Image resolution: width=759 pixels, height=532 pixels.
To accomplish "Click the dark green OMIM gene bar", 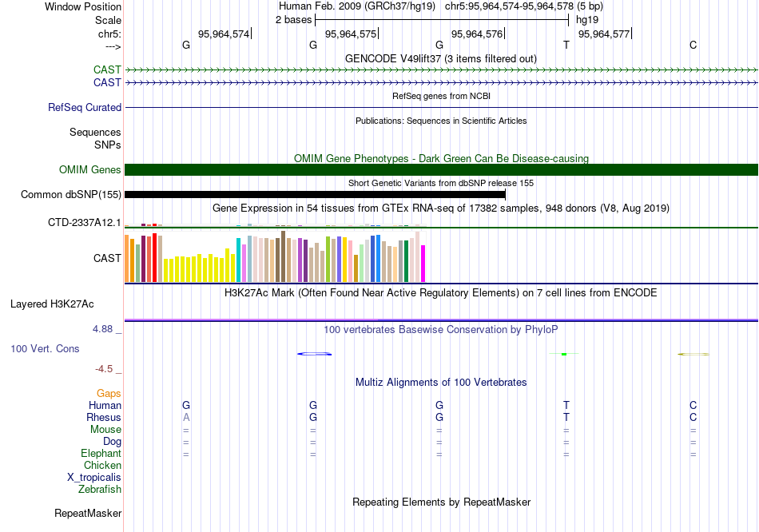I will click(441, 169).
